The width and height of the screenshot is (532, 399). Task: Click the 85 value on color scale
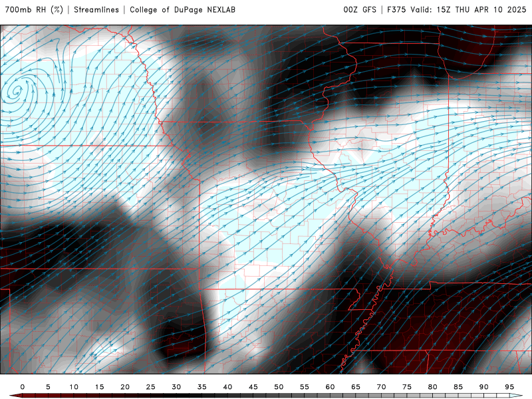[x=458, y=387]
